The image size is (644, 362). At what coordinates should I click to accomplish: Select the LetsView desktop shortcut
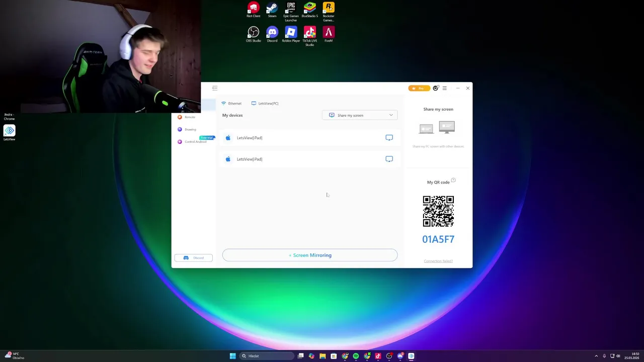pyautogui.click(x=9, y=133)
